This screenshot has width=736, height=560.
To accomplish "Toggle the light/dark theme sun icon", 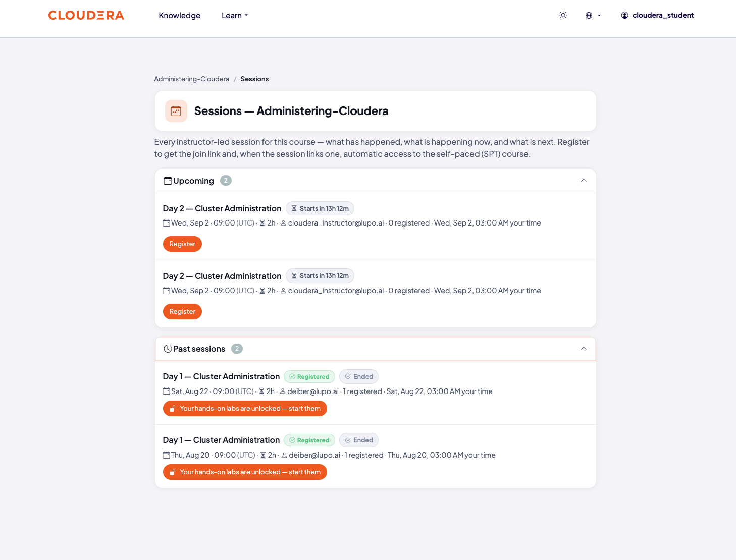I will (x=563, y=15).
